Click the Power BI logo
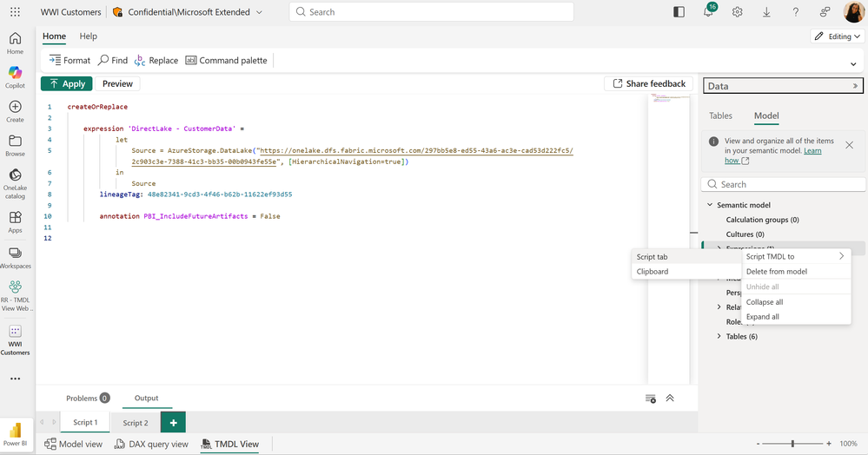868x455 pixels. 15,434
